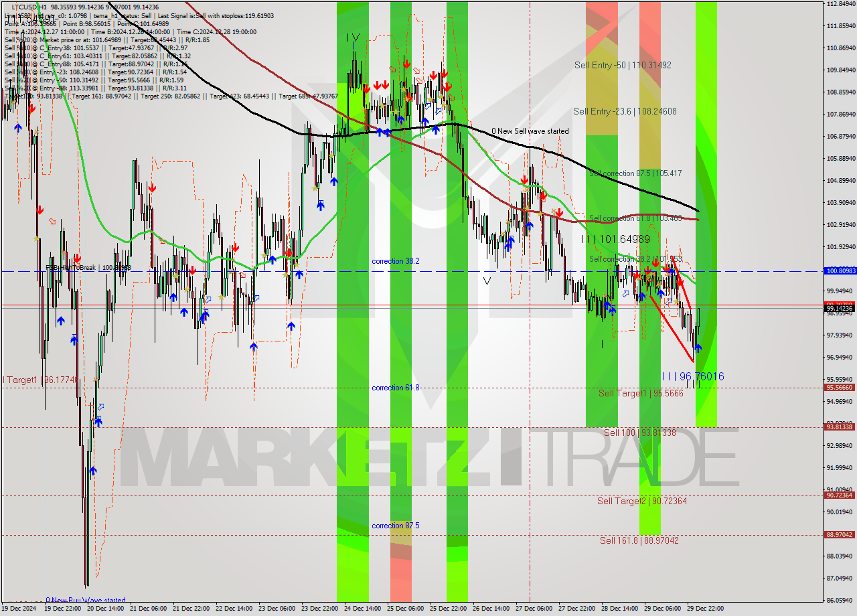Image resolution: width=857 pixels, height=616 pixels.
Task: Click the '21 Dec 22:00' time axis label
Action: [x=191, y=609]
